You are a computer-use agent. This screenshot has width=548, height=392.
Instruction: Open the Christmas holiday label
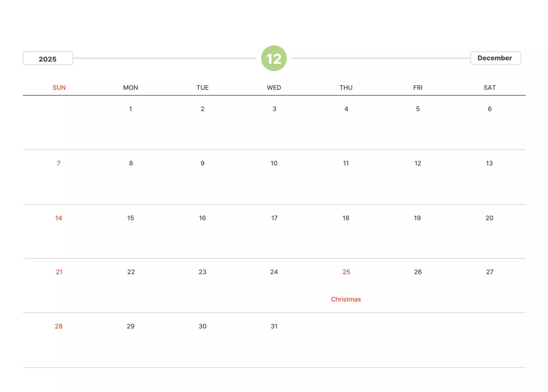[346, 300]
